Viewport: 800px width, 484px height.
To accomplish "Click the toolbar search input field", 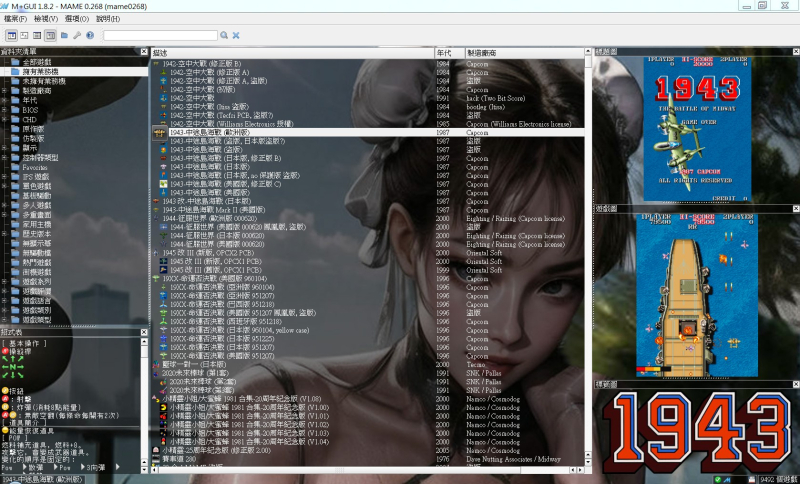I will click(160, 35).
